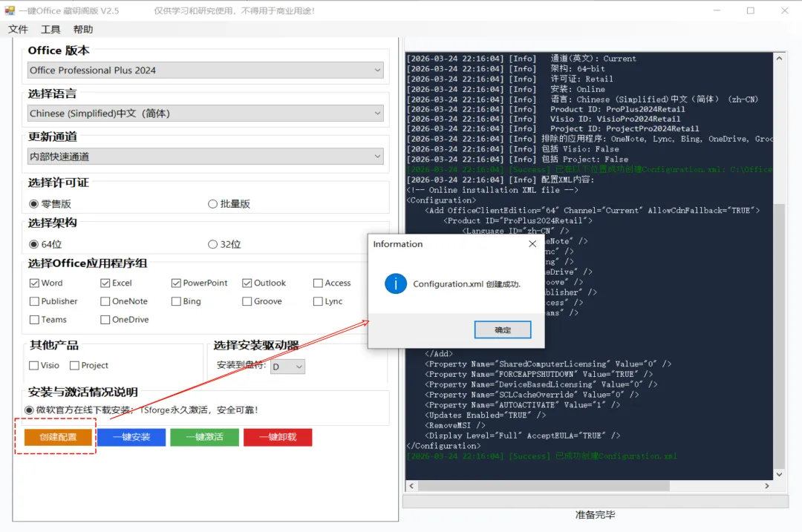Screen dimensions: 802x532
Task: Open the install drive D dropdown
Action: coord(287,367)
